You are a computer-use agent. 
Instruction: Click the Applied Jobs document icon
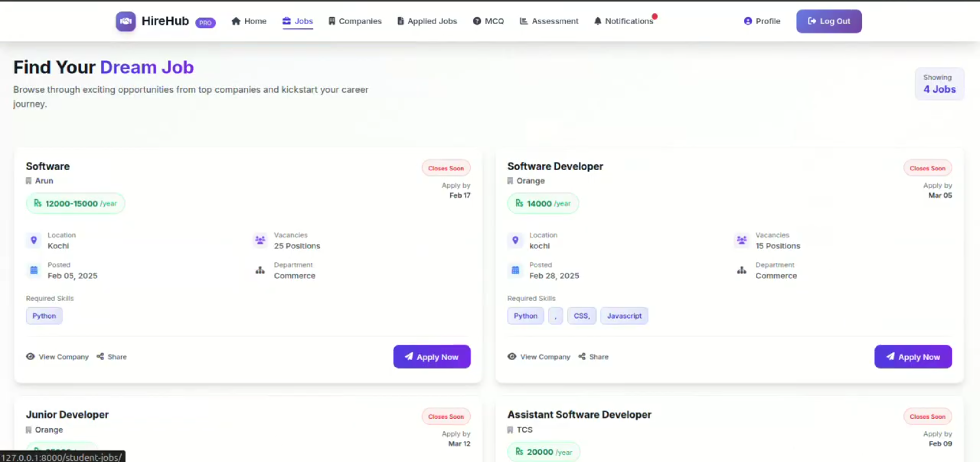pyautogui.click(x=400, y=21)
